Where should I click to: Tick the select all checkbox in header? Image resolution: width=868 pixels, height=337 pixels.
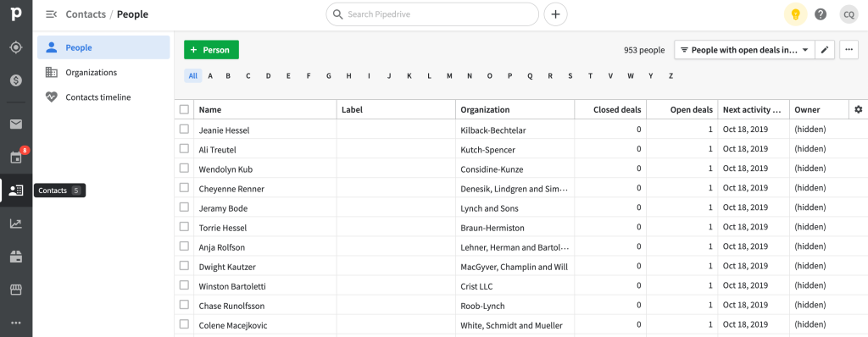point(184,109)
